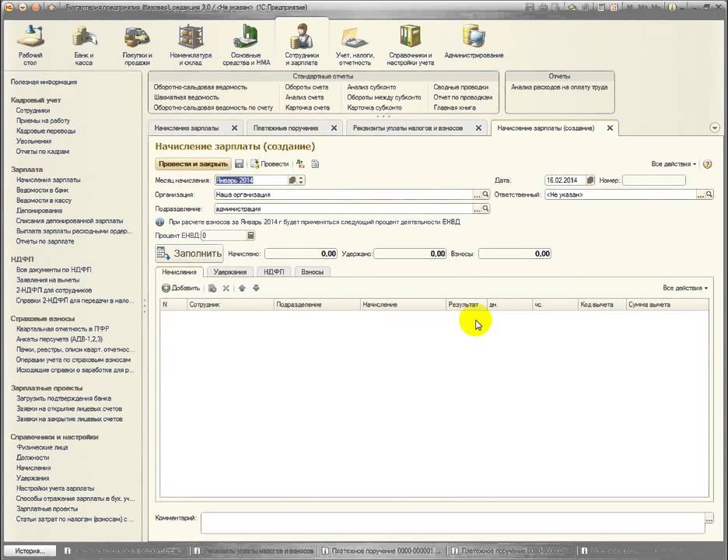This screenshot has width=728, height=560.
Task: Click ellipsis button of Комментарий field
Action: coord(709,519)
